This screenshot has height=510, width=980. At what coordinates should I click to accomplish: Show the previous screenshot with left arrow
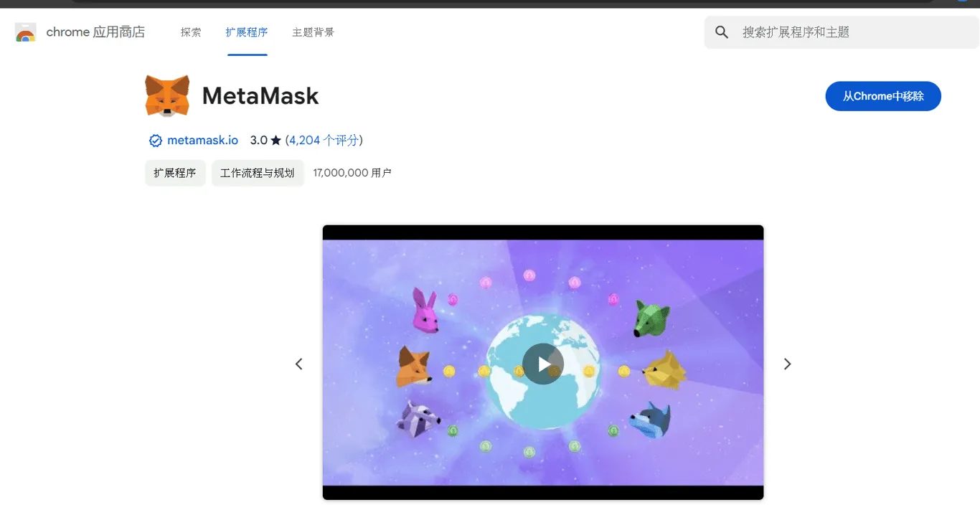pos(299,364)
